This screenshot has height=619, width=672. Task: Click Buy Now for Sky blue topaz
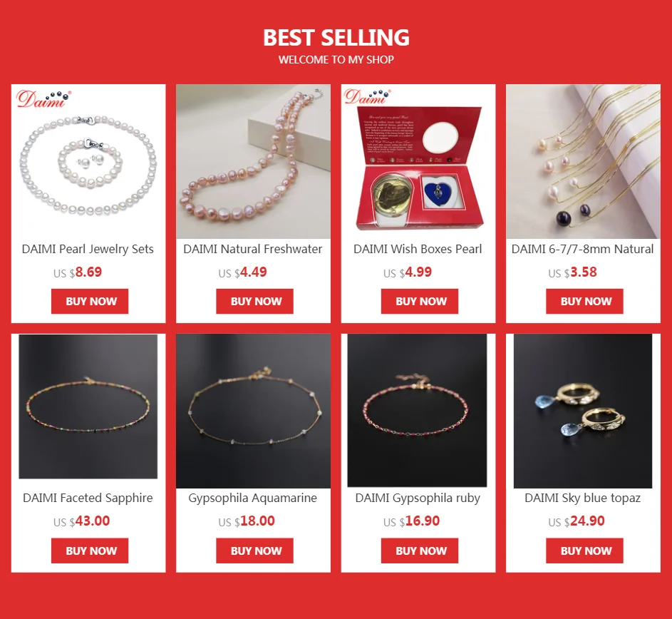(584, 551)
